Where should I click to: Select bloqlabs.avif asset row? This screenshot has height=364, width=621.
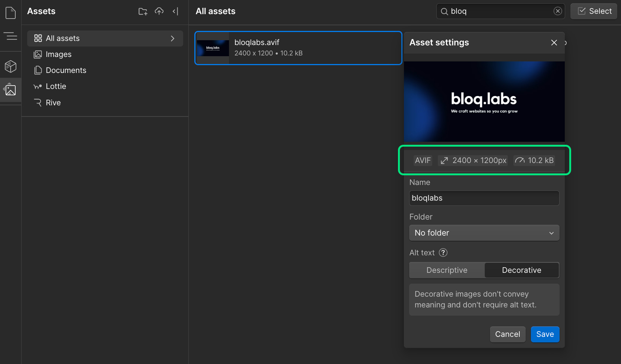pos(298,48)
